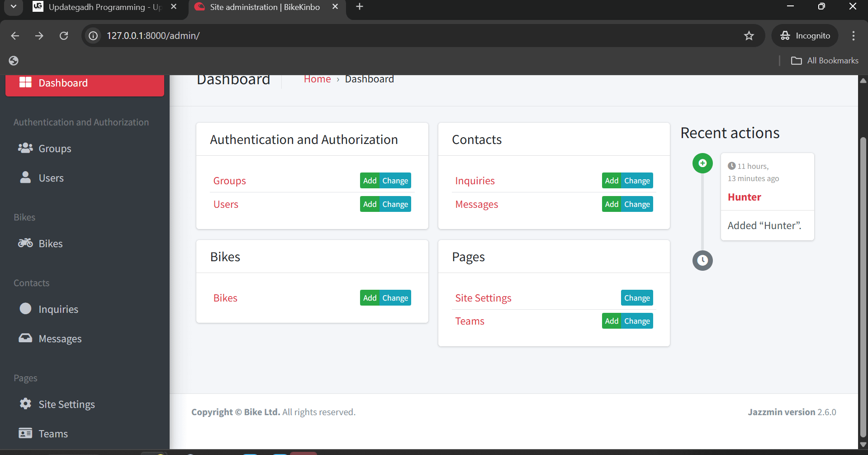The image size is (868, 455).
Task: Open the Dashboard grid icon in sidebar
Action: [26, 82]
